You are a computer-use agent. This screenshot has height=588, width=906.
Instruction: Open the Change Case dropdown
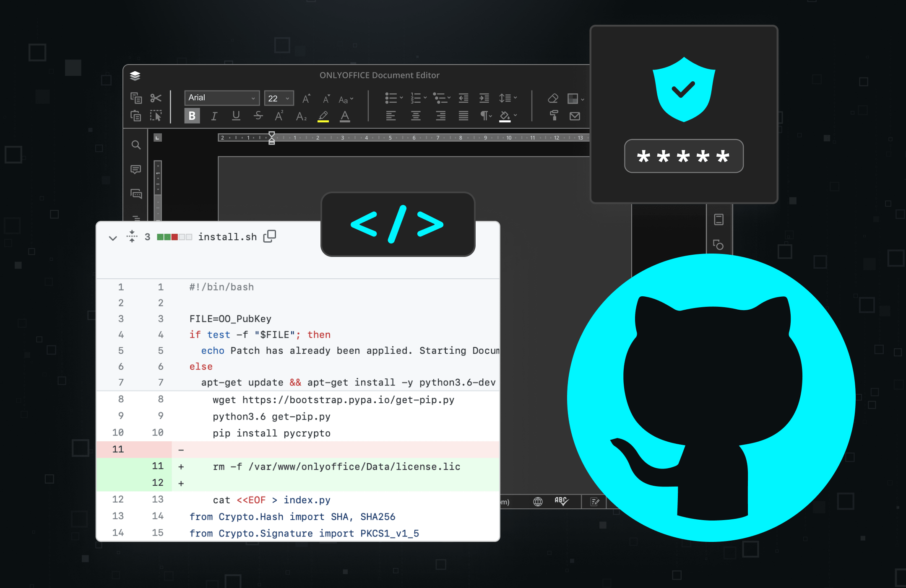pyautogui.click(x=346, y=99)
